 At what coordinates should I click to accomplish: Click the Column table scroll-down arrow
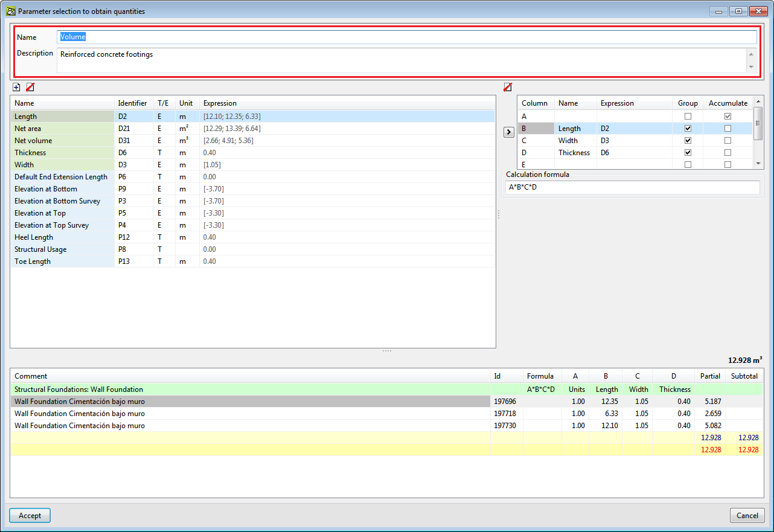(758, 164)
